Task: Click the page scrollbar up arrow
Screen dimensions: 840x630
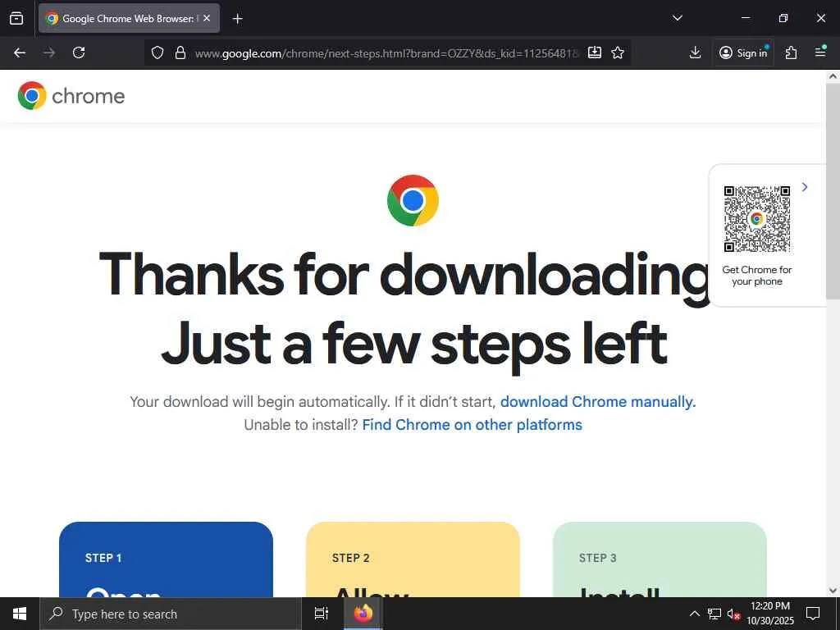Action: [833, 76]
